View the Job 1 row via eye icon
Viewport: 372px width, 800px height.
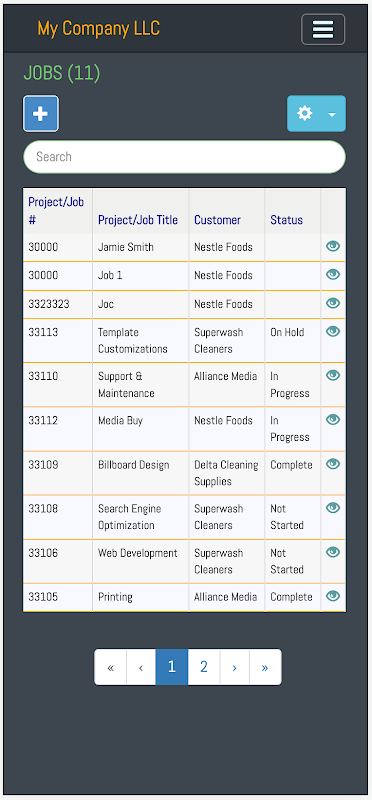pos(333,274)
